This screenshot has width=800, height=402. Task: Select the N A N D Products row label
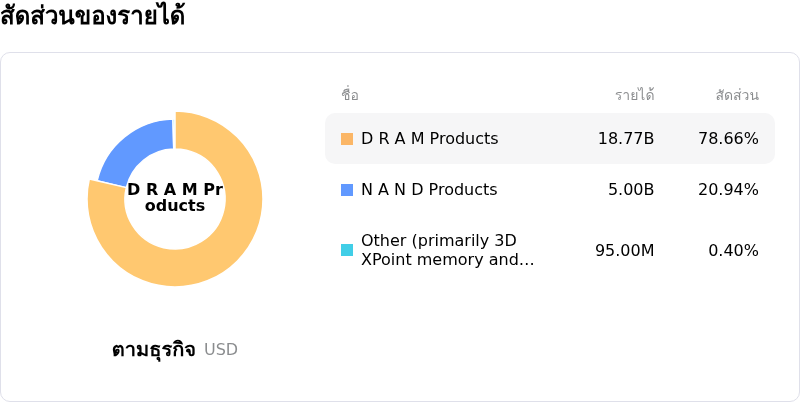pyautogui.click(x=428, y=190)
